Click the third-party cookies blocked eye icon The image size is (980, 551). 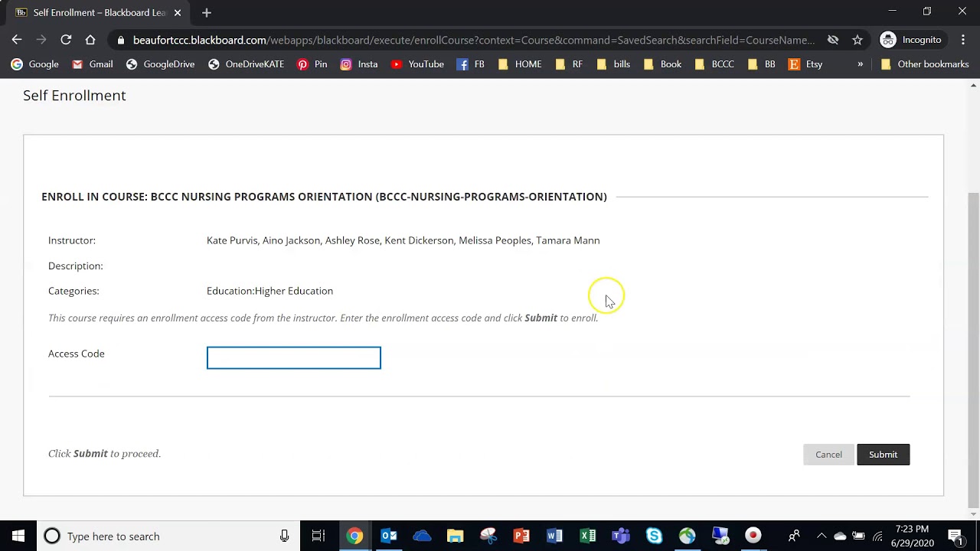point(833,40)
